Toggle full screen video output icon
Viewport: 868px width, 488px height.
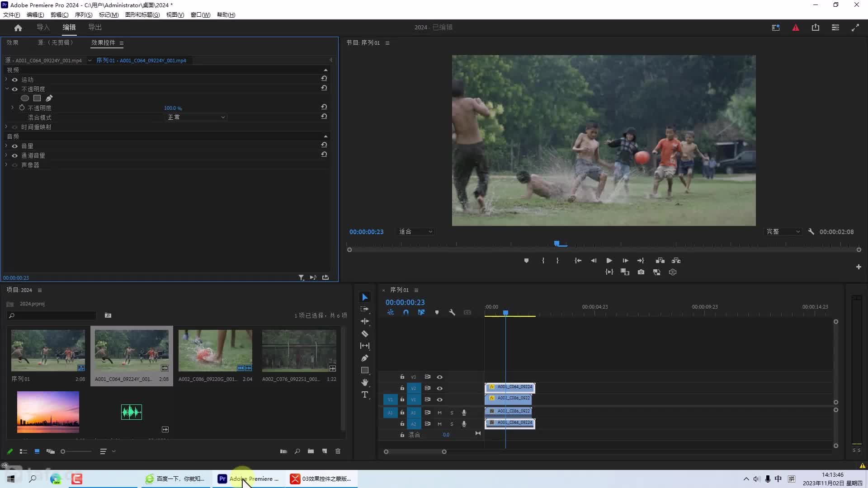pyautogui.click(x=855, y=28)
